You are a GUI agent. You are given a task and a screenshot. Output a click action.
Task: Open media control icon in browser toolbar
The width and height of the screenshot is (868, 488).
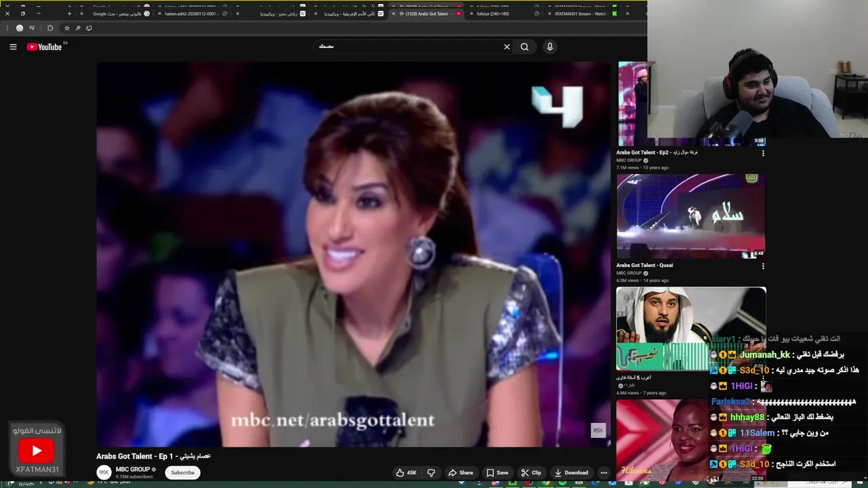point(32,28)
